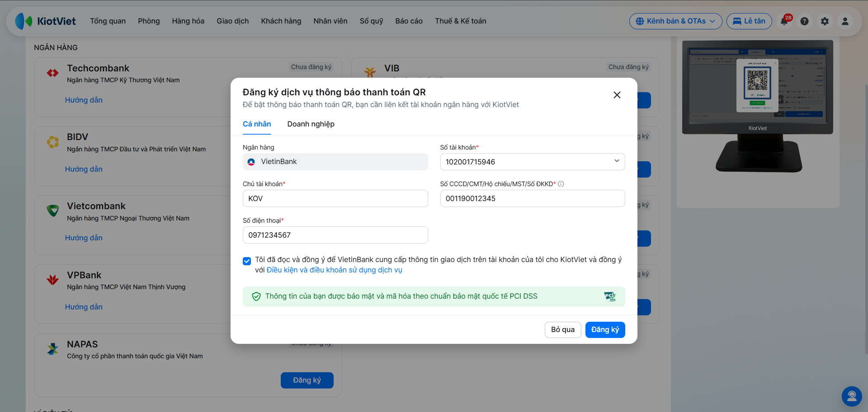Open the help question mark icon

click(x=804, y=21)
